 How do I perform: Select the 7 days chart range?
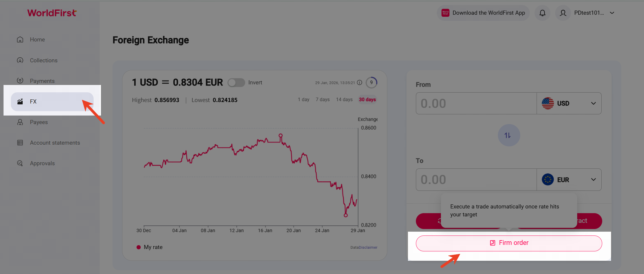tap(323, 100)
